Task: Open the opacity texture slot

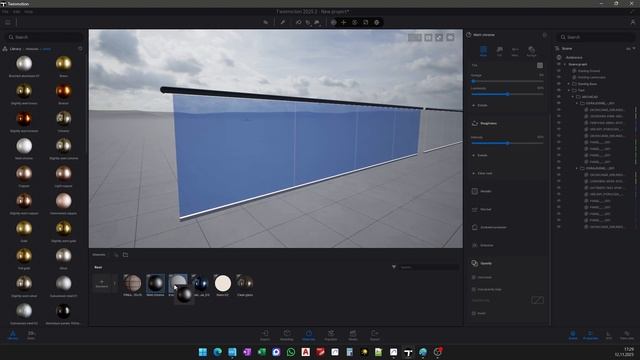Action: coord(538,300)
